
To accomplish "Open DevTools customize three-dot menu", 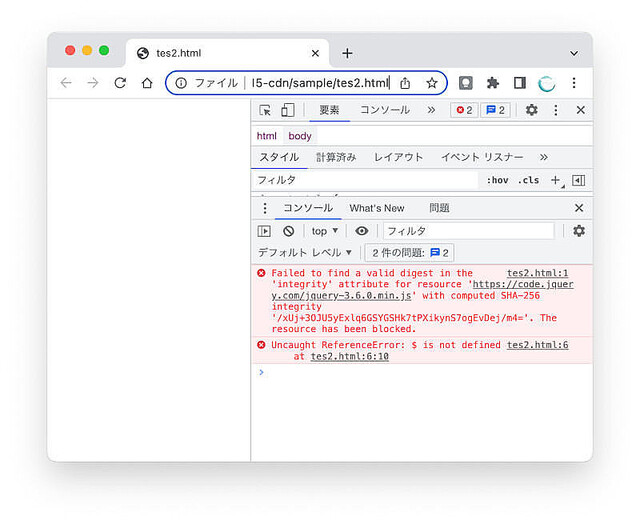I will tap(556, 110).
